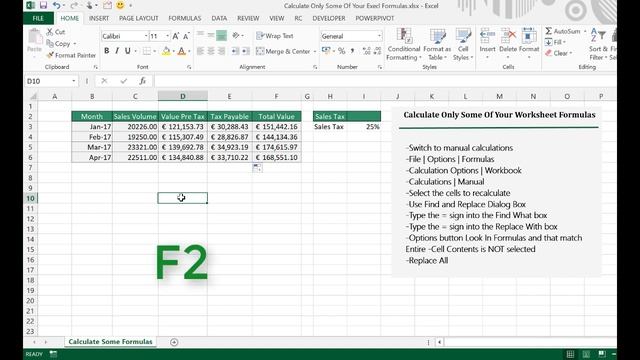The width and height of the screenshot is (640, 360).
Task: Click the Select All corner triangle
Action: pos(33,96)
